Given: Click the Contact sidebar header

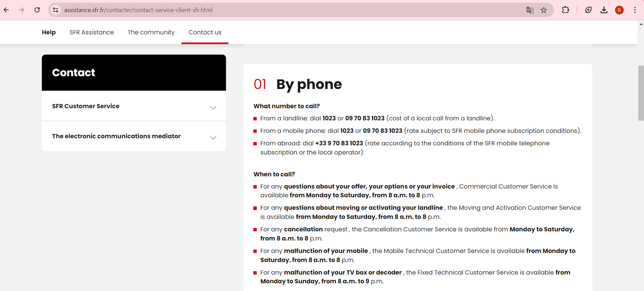Looking at the screenshot, I should (134, 72).
